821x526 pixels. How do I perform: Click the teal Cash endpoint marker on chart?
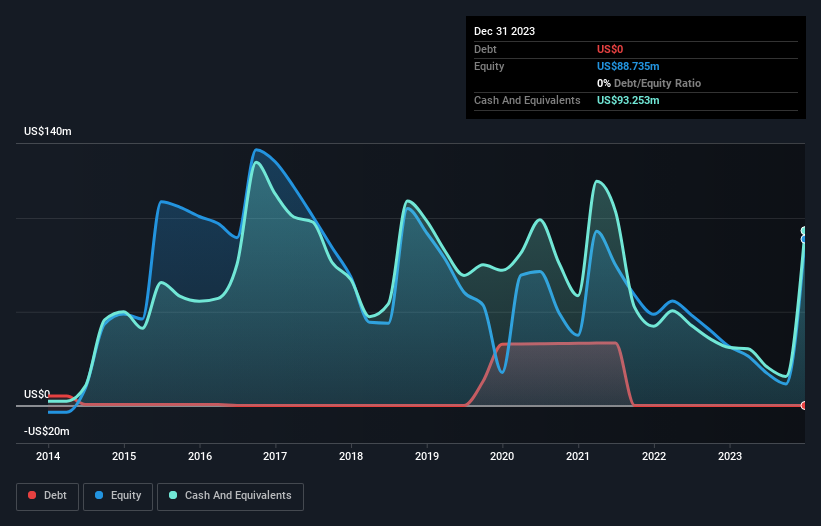tap(804, 231)
